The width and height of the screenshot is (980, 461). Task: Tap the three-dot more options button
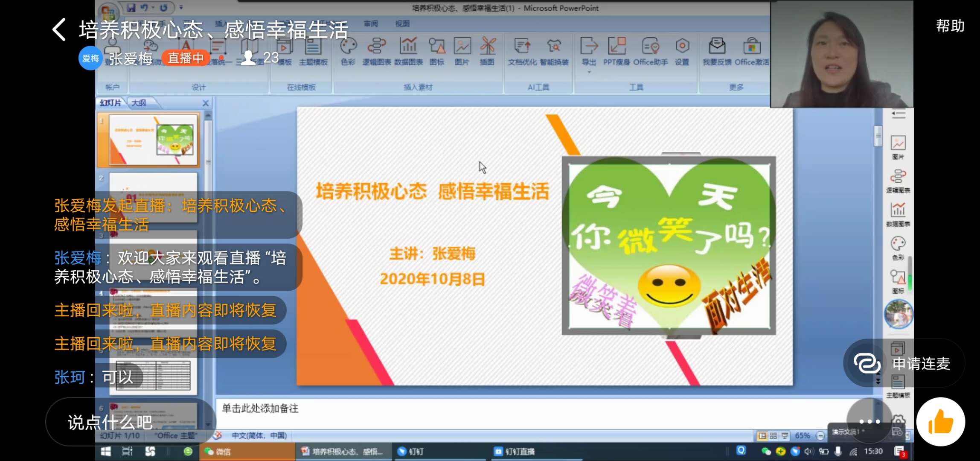click(x=869, y=422)
